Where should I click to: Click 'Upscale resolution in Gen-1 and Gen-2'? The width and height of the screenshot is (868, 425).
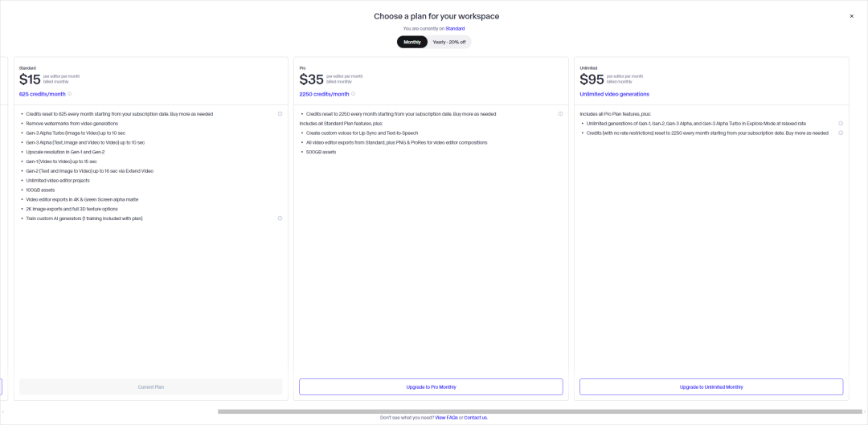point(65,152)
